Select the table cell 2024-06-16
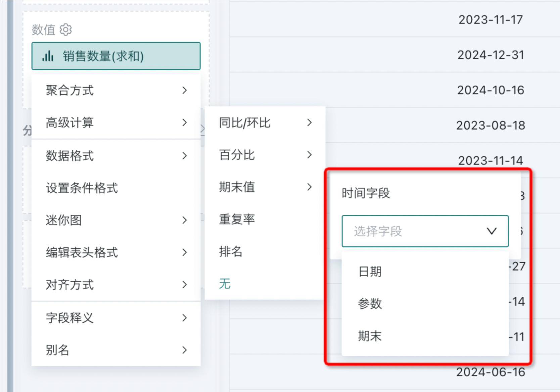Viewport: 560px width, 392px height. [x=491, y=372]
